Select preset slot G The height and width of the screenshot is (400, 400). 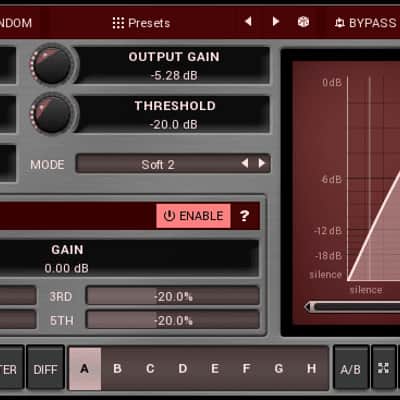[x=279, y=369]
